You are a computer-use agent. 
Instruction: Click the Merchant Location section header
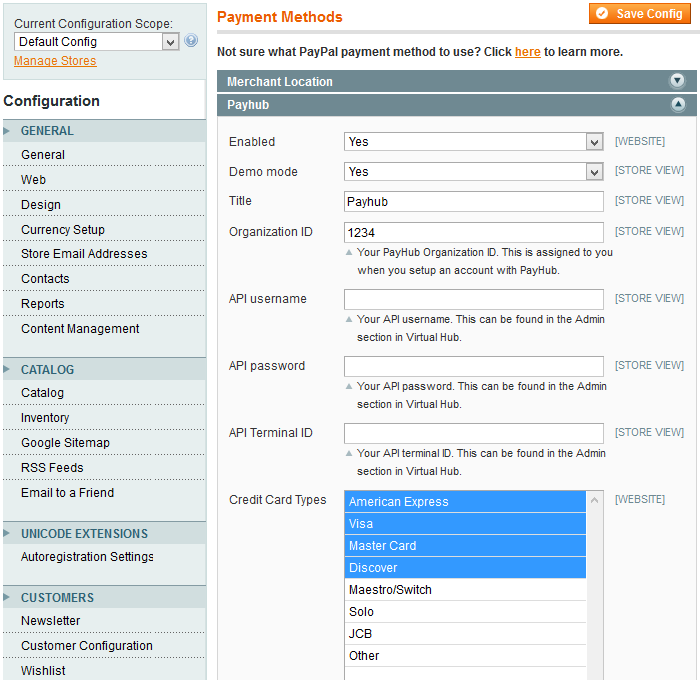pos(457,81)
